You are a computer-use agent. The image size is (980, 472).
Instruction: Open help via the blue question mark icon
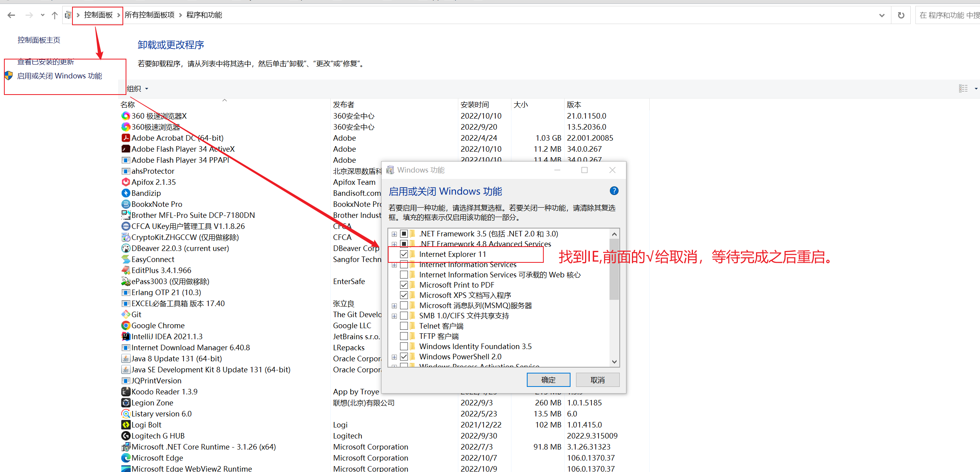[x=614, y=191]
